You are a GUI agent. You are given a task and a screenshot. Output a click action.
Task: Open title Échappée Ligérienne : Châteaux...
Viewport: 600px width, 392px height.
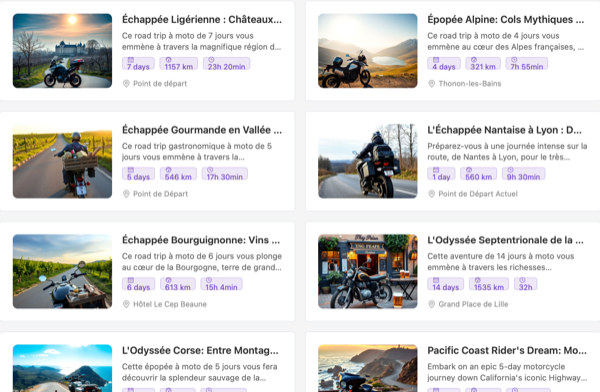pos(202,20)
